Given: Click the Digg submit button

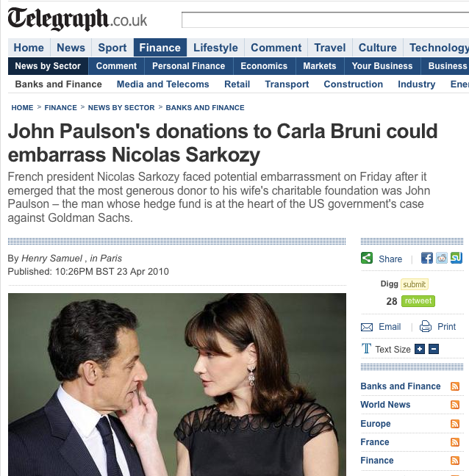Looking at the screenshot, I should coord(415,284).
